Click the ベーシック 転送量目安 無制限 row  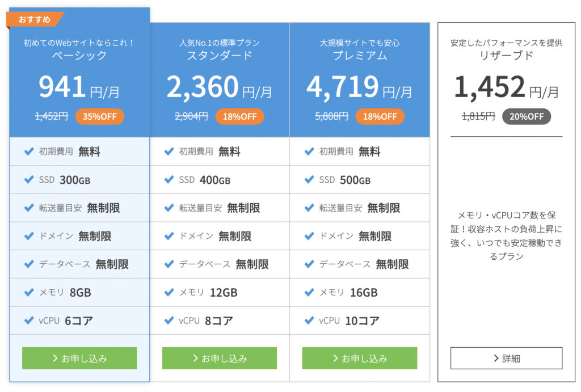pos(79,208)
